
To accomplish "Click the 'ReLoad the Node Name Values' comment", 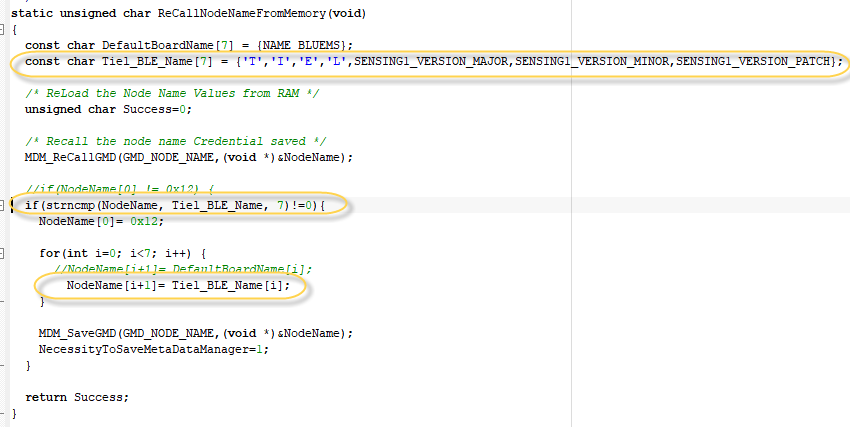I will pos(172,94).
